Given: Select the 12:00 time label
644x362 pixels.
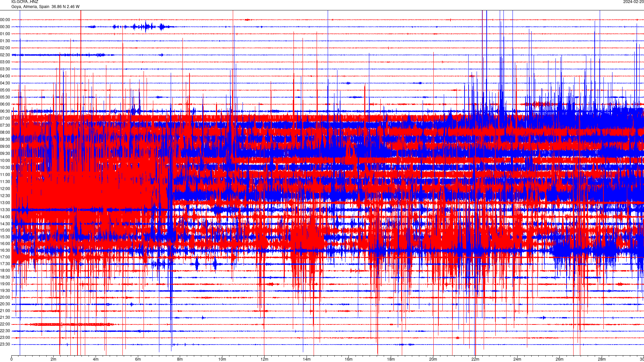Looking at the screenshot, I should pyautogui.click(x=5, y=189).
